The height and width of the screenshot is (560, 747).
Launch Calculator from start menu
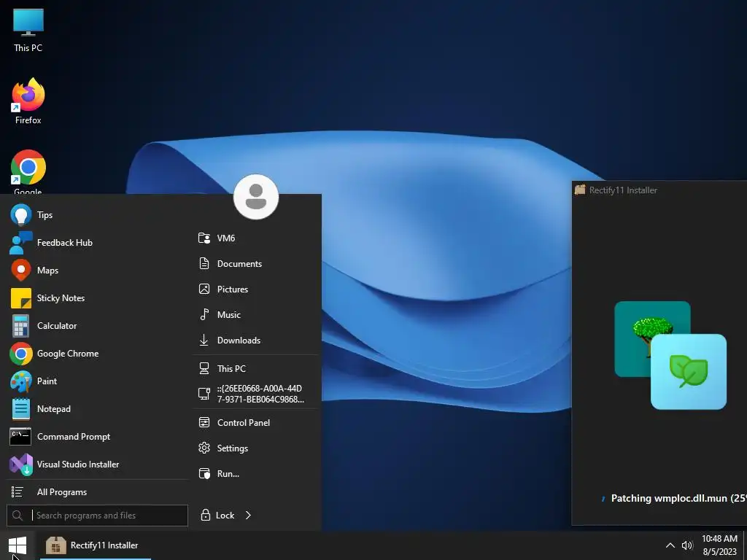click(98, 326)
